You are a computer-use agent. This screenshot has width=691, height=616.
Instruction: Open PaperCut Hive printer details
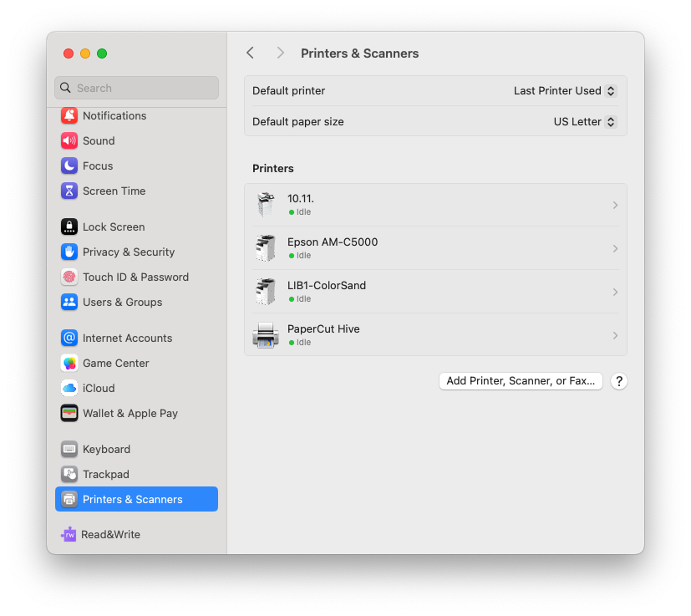[615, 334]
